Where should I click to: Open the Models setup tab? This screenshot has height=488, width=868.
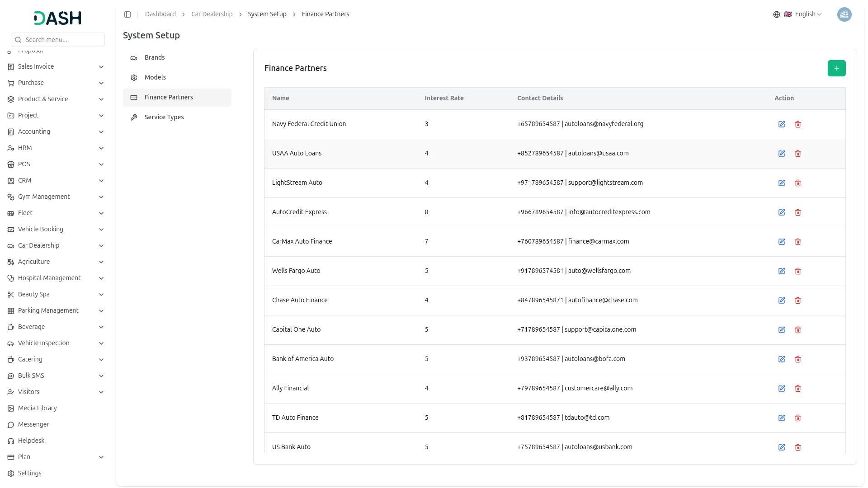pyautogui.click(x=177, y=77)
